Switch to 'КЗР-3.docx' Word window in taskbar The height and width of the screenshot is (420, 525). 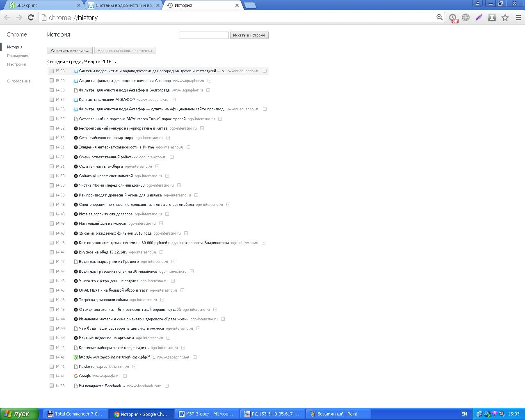coord(207,414)
